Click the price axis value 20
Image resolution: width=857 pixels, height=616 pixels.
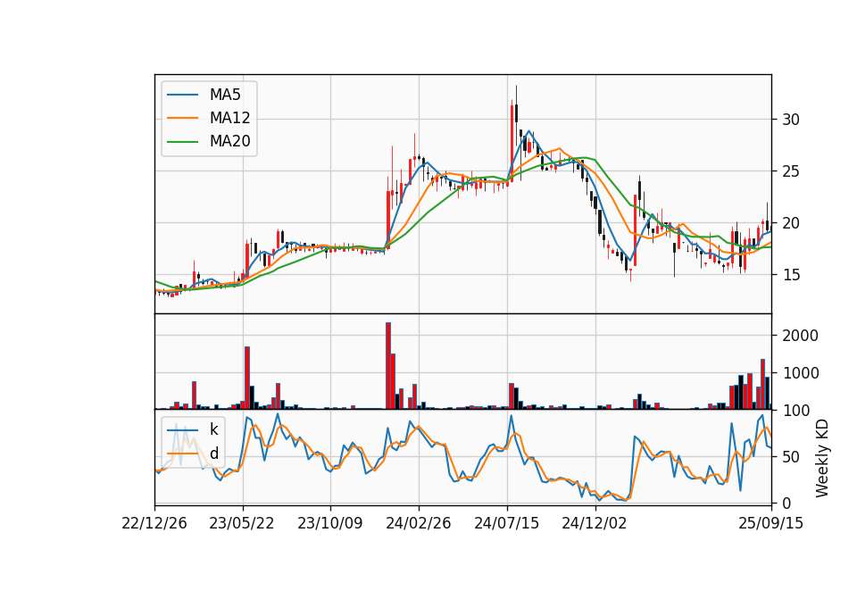[791, 223]
